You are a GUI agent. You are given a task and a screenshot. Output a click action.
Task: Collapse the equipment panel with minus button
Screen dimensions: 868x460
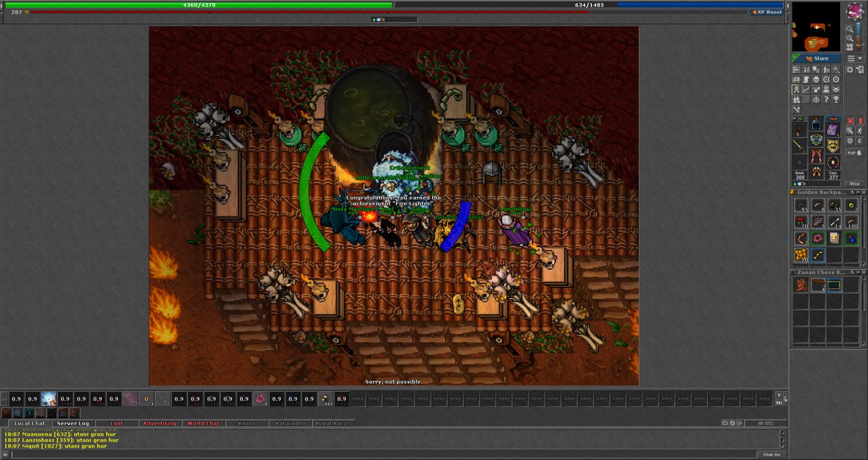pyautogui.click(x=795, y=118)
